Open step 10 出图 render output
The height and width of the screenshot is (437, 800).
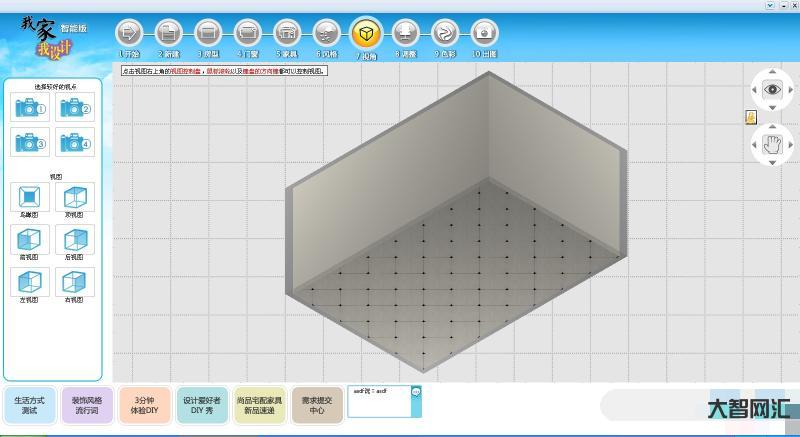485,34
